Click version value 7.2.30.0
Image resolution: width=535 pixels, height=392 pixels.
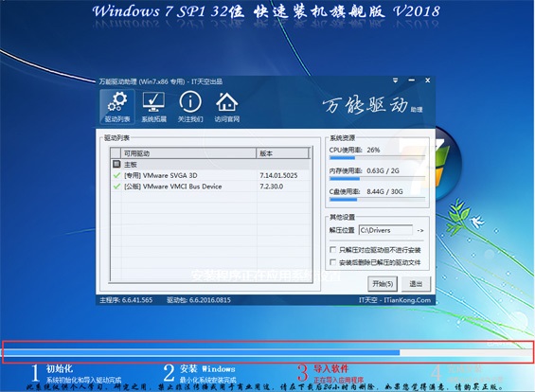point(271,187)
